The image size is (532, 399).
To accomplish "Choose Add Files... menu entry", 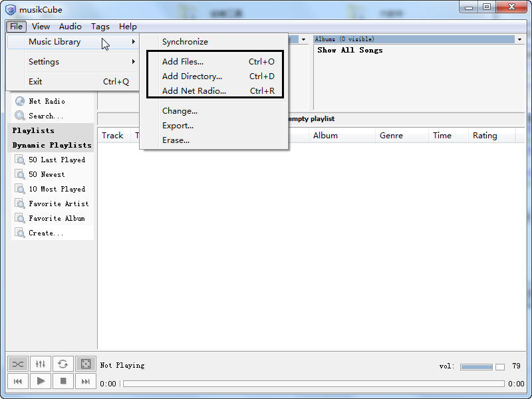I will [213, 62].
